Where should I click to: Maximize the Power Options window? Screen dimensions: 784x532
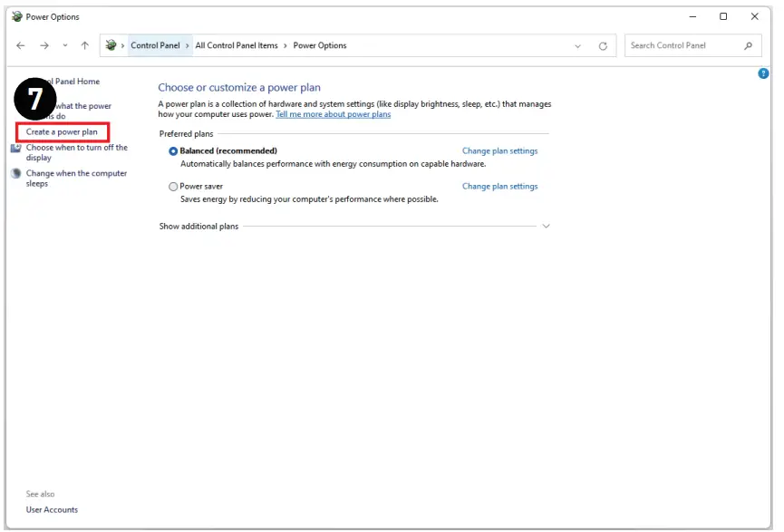(723, 16)
